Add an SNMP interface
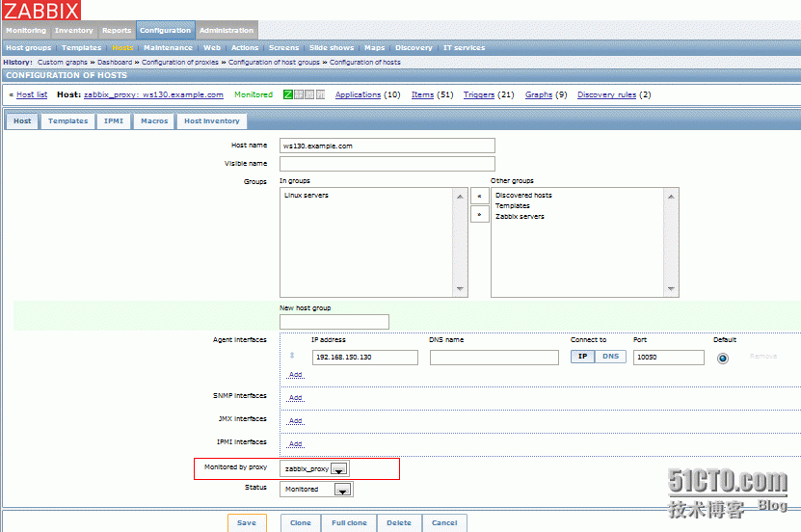 point(295,397)
